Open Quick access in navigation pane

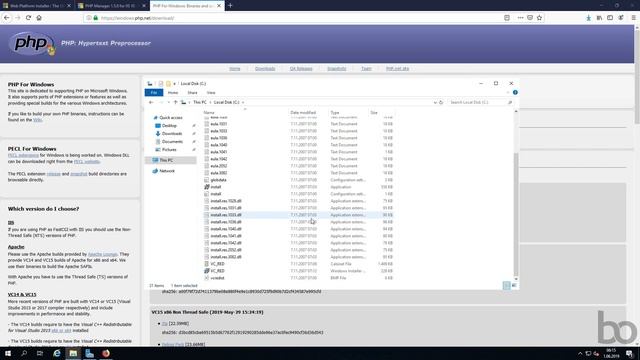(171, 118)
